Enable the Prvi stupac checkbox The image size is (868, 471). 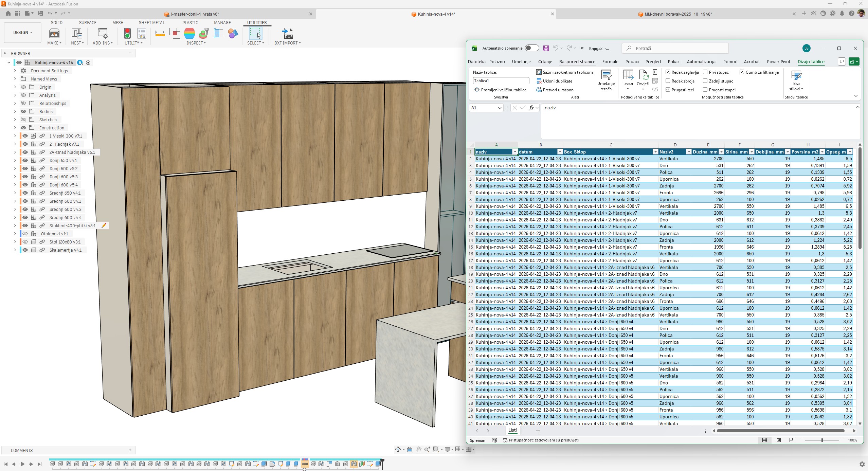click(x=705, y=72)
